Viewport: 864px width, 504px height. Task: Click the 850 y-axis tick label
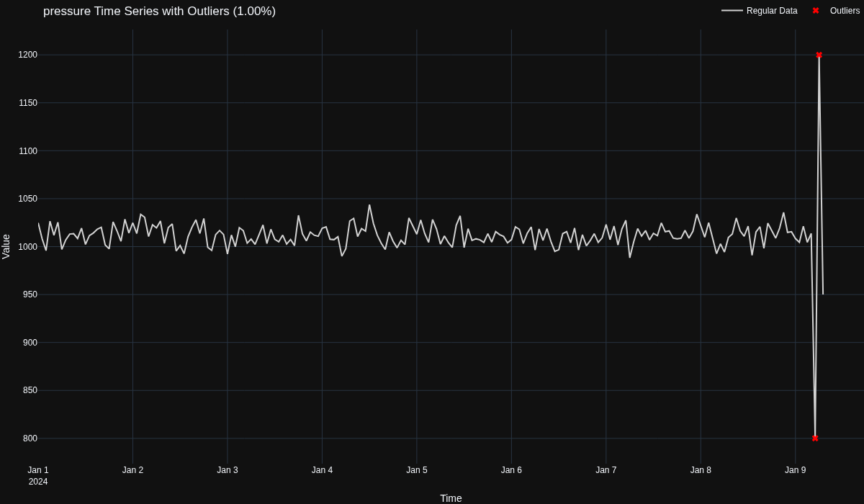[30, 390]
